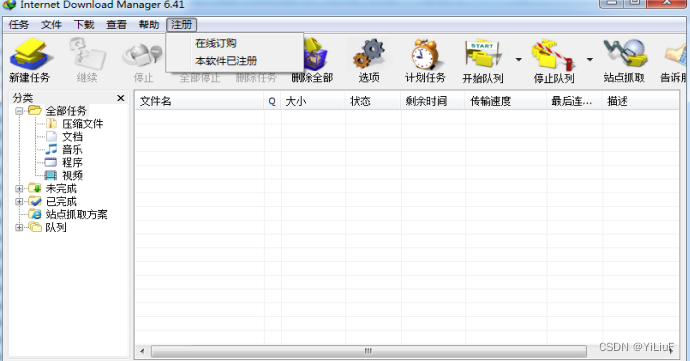Select 已完成 folder in tree
This screenshot has height=361, width=690.
click(x=61, y=202)
